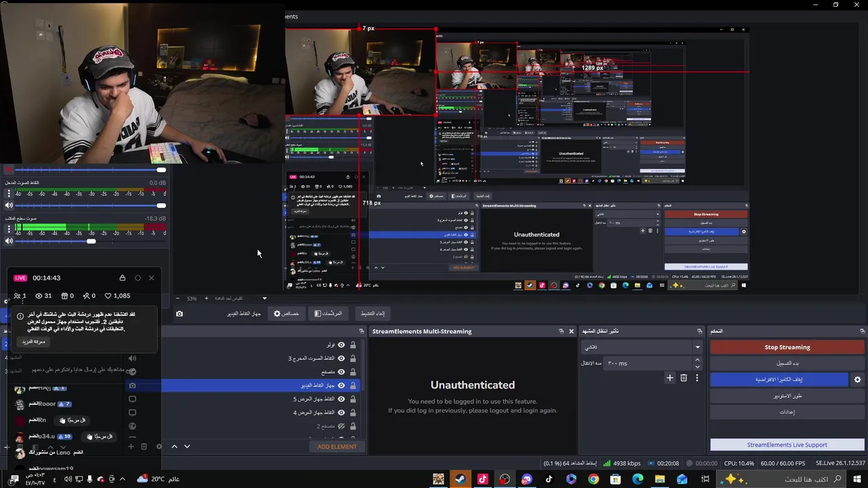Adjust the input audio capture volume slider

[90, 205]
